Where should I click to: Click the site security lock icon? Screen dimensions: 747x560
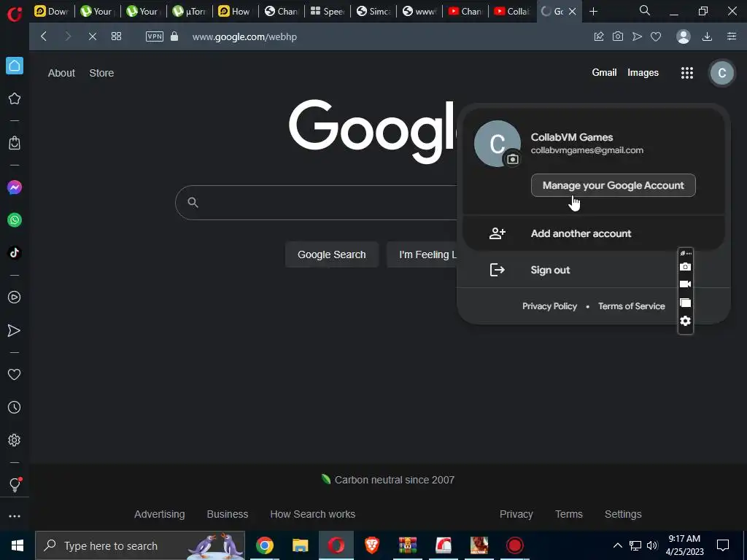tap(174, 36)
